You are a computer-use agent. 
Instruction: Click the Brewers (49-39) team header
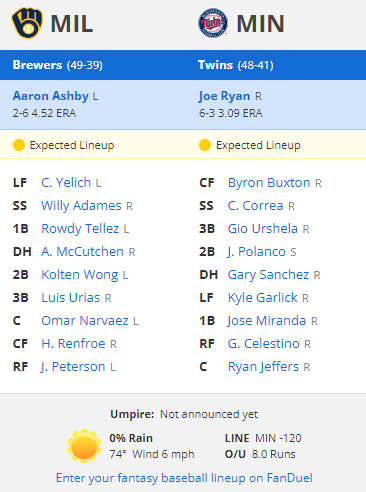point(58,65)
